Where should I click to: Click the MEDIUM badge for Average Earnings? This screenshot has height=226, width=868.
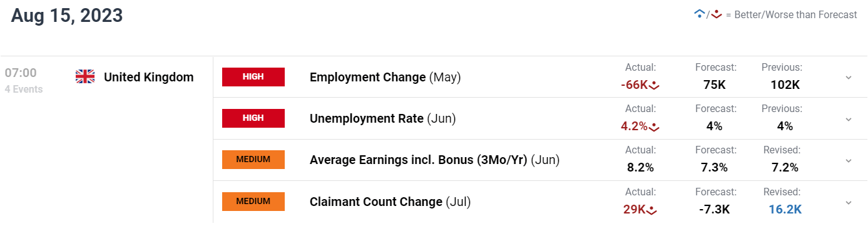click(x=253, y=160)
